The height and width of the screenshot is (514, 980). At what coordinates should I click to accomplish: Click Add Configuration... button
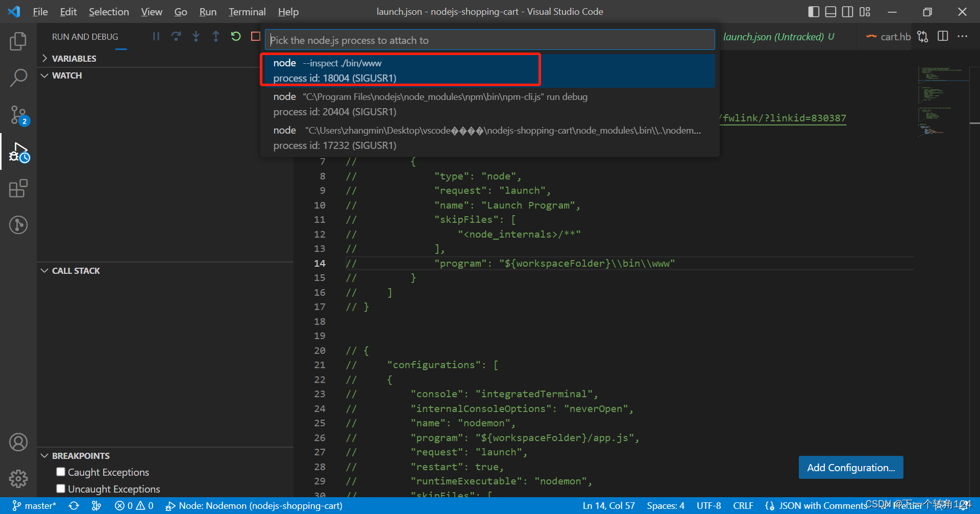click(x=851, y=468)
